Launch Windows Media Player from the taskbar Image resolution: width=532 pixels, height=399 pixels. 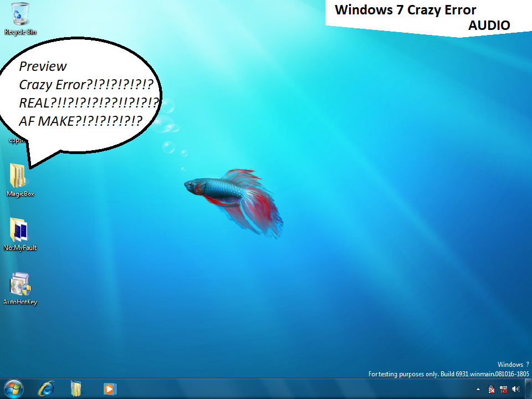pos(110,389)
